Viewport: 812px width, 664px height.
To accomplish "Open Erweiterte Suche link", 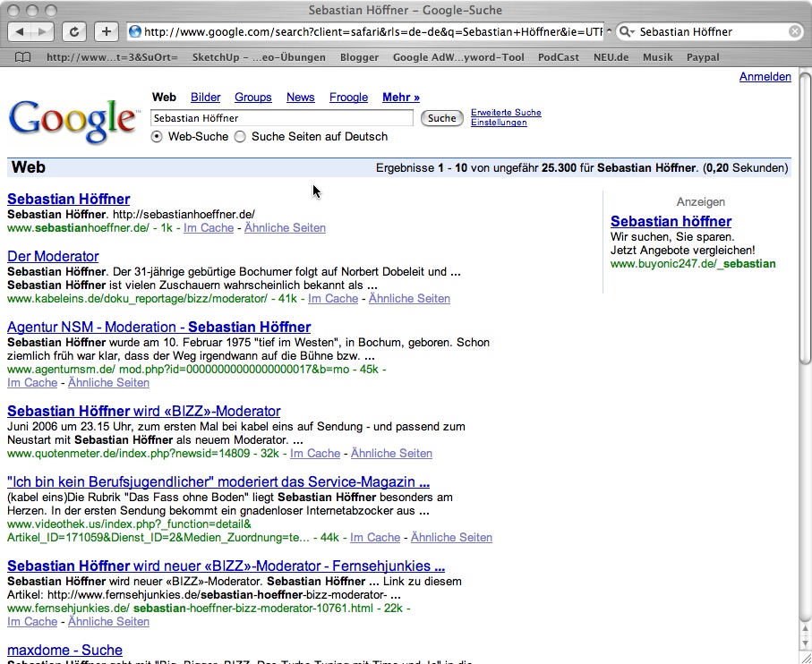I will point(506,112).
